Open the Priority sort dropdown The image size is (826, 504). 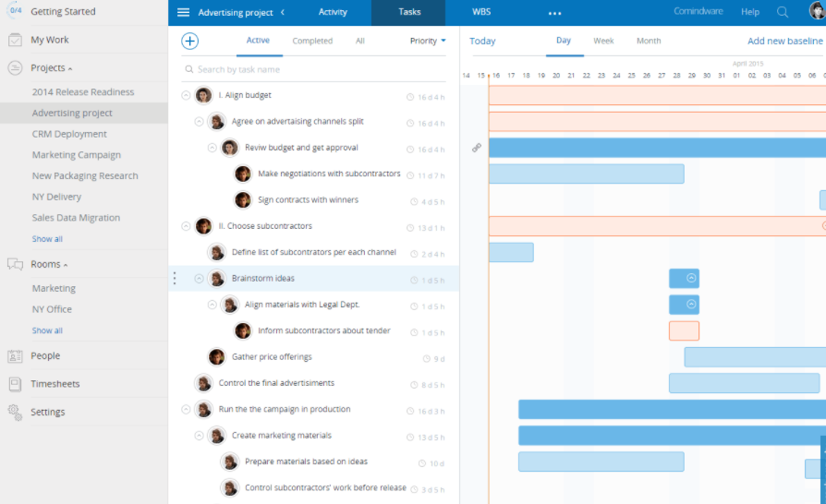428,41
